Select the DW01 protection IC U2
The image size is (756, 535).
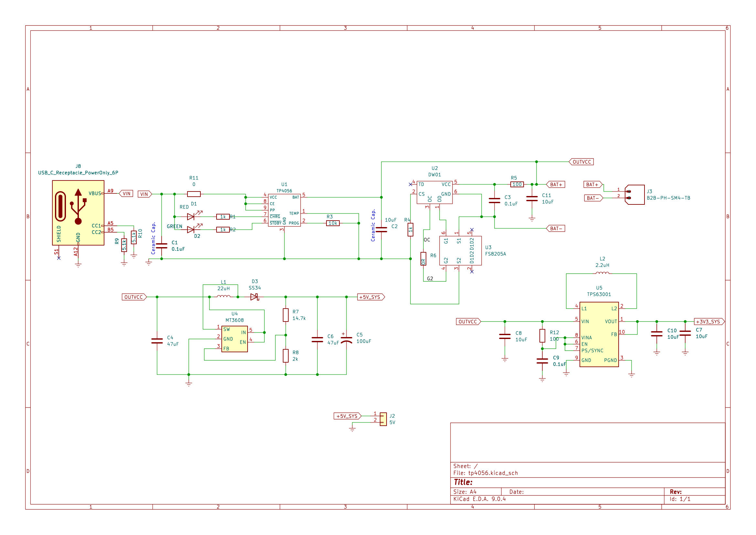click(x=434, y=192)
